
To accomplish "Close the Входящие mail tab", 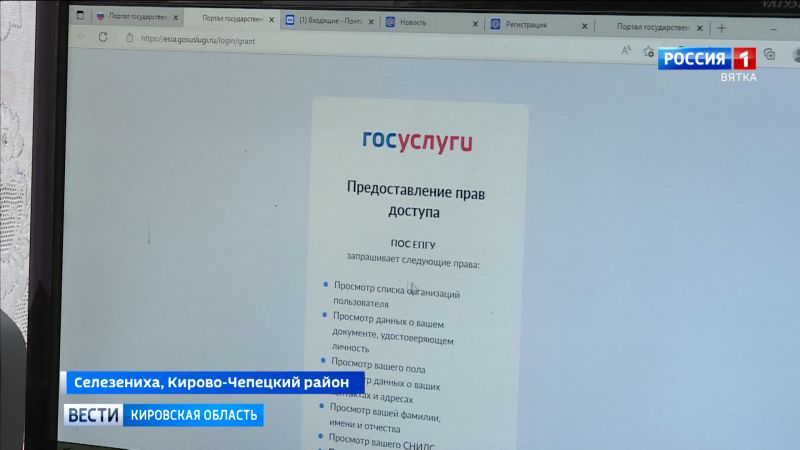I will point(371,21).
